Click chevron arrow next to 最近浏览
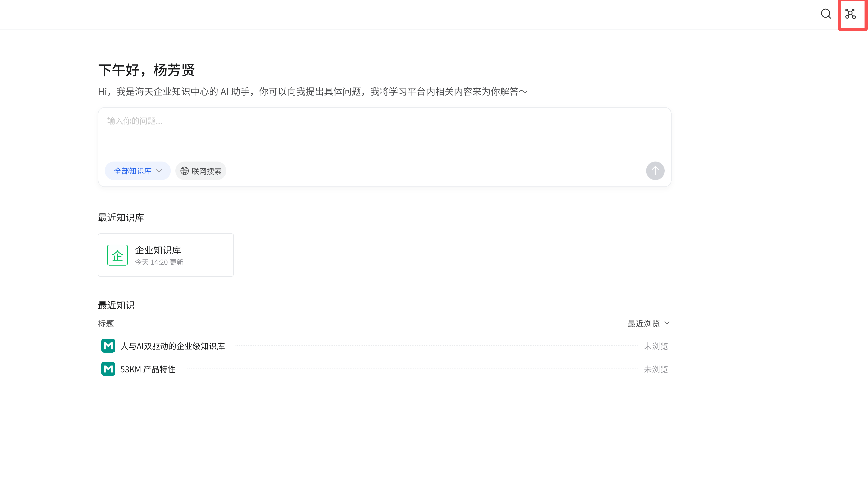The width and height of the screenshot is (868, 490). pyautogui.click(x=667, y=323)
